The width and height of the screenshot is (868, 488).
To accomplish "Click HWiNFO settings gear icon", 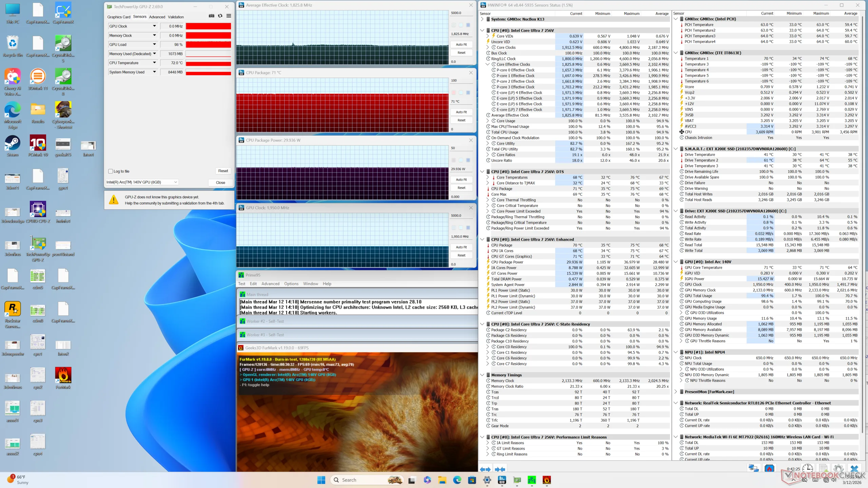I will pyautogui.click(x=838, y=468).
